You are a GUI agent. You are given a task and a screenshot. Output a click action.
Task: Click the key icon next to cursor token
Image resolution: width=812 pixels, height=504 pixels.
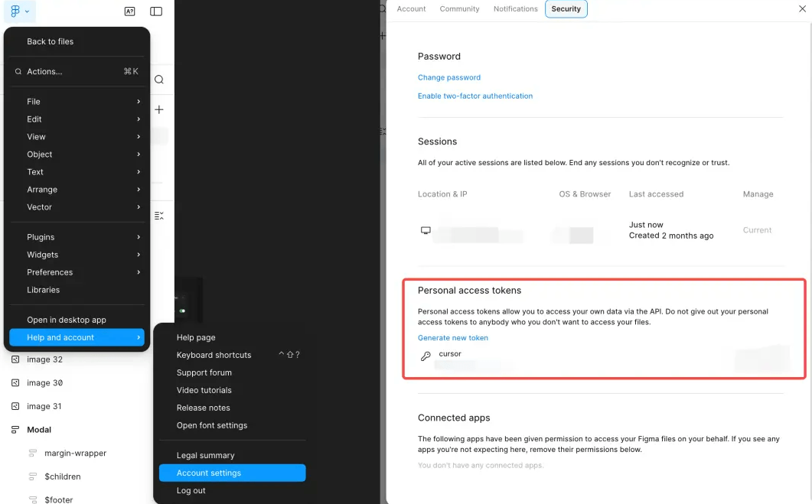click(x=426, y=356)
